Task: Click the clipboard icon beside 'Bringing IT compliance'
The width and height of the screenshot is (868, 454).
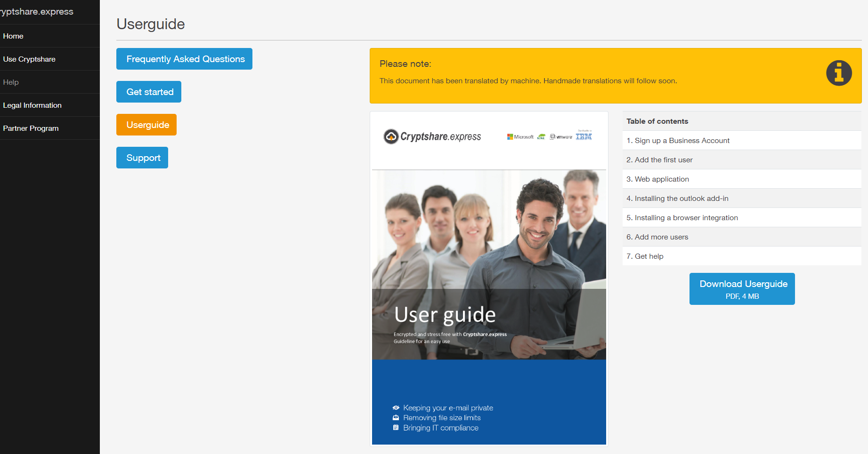Action: coord(396,428)
